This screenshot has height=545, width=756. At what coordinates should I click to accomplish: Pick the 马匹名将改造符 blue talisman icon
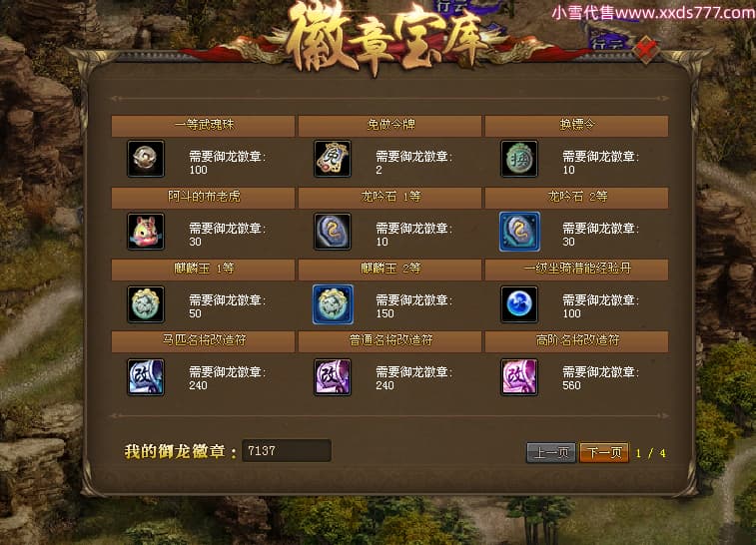tap(146, 377)
